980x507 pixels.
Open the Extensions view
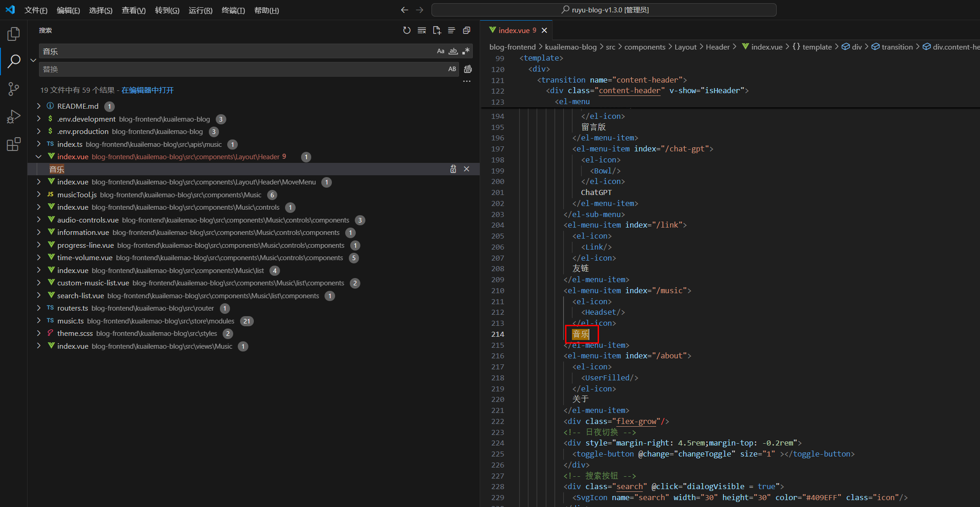pyautogui.click(x=14, y=144)
